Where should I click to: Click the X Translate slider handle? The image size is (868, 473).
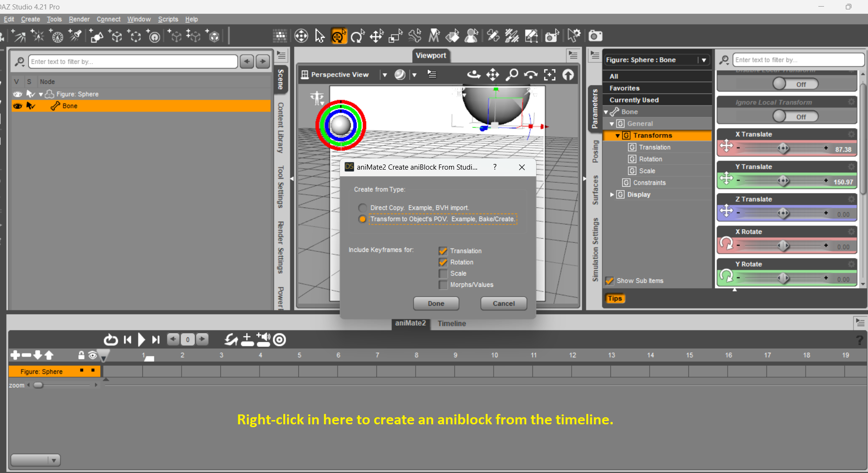tap(783, 149)
